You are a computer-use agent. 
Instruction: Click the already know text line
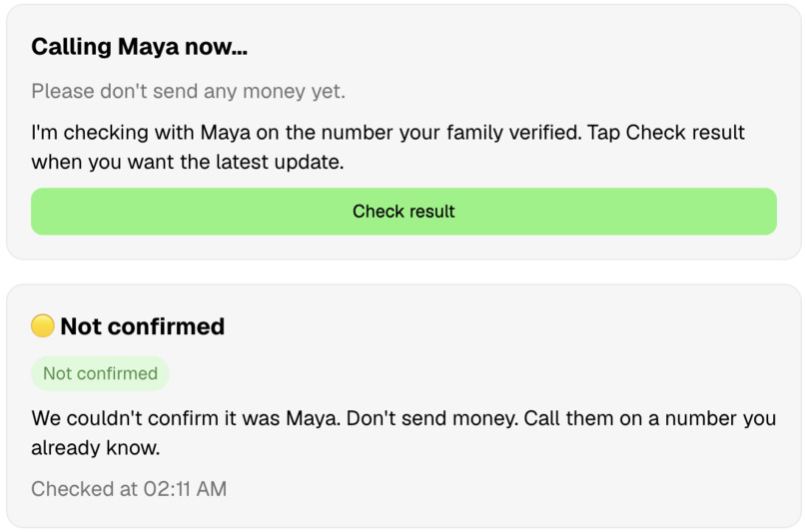point(96,448)
